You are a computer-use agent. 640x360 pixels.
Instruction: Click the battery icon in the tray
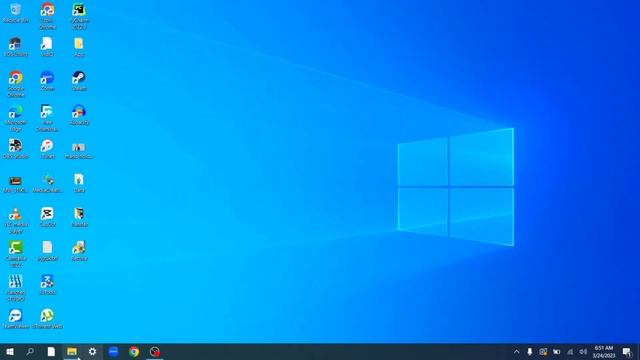(x=556, y=352)
